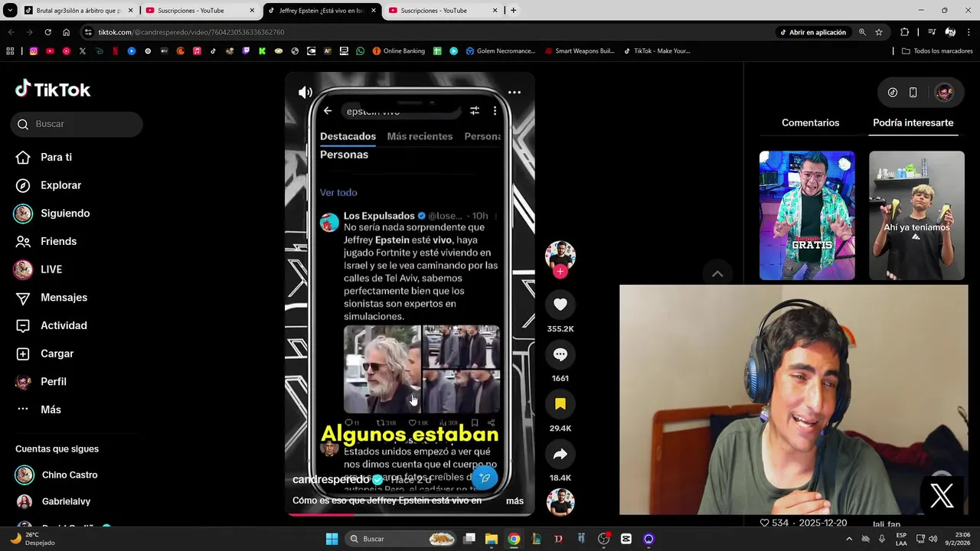Open Cargar upload page
The width and height of the screenshot is (980, 551).
pyautogui.click(x=46, y=354)
